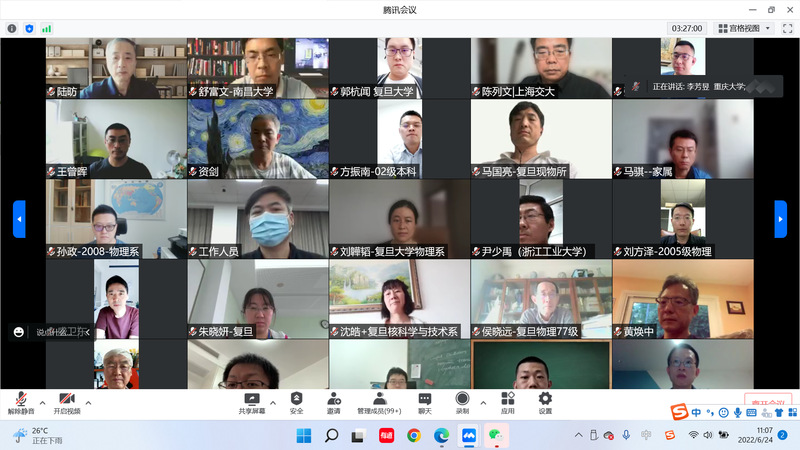This screenshot has height=450, width=800.
Task: Select 陈列文|上海交大 video tile
Action: click(x=541, y=68)
